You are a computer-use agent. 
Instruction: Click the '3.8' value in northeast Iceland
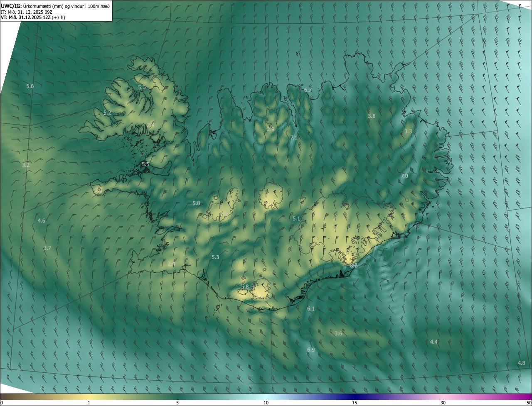coord(372,116)
